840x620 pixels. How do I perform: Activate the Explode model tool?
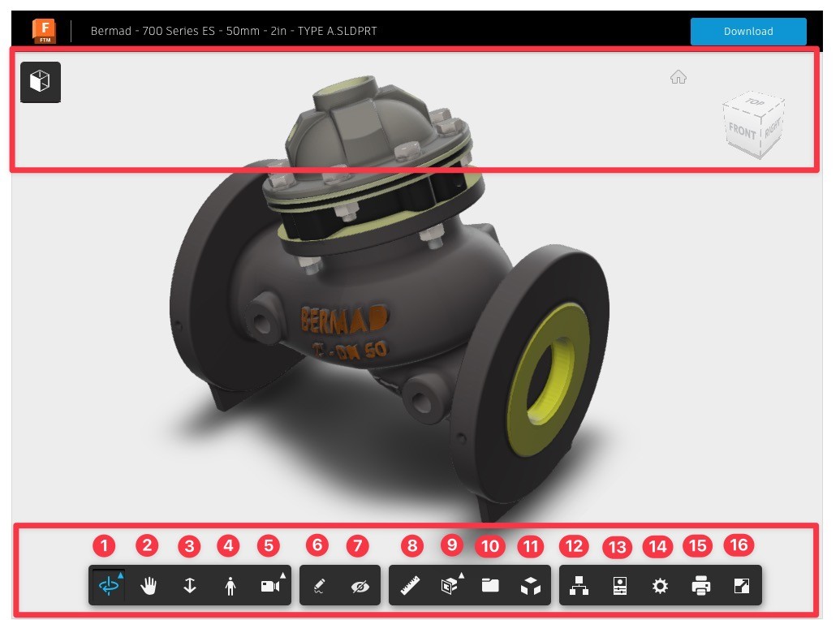click(x=530, y=586)
